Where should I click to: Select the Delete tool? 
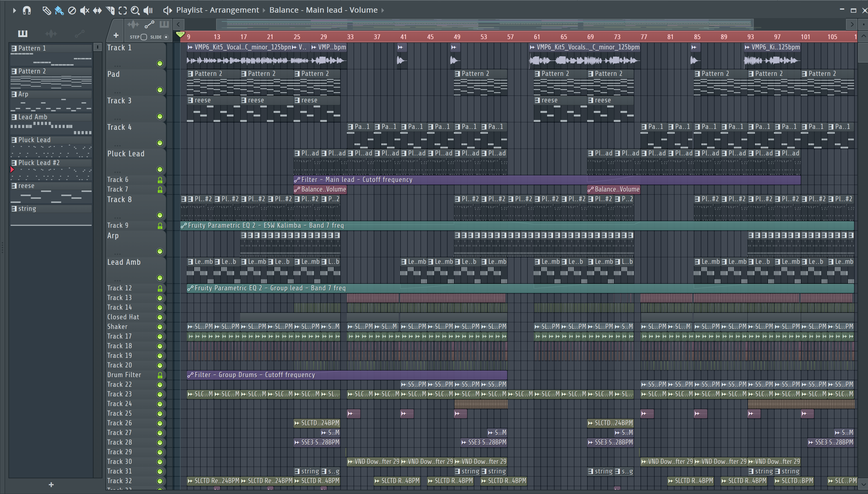72,11
